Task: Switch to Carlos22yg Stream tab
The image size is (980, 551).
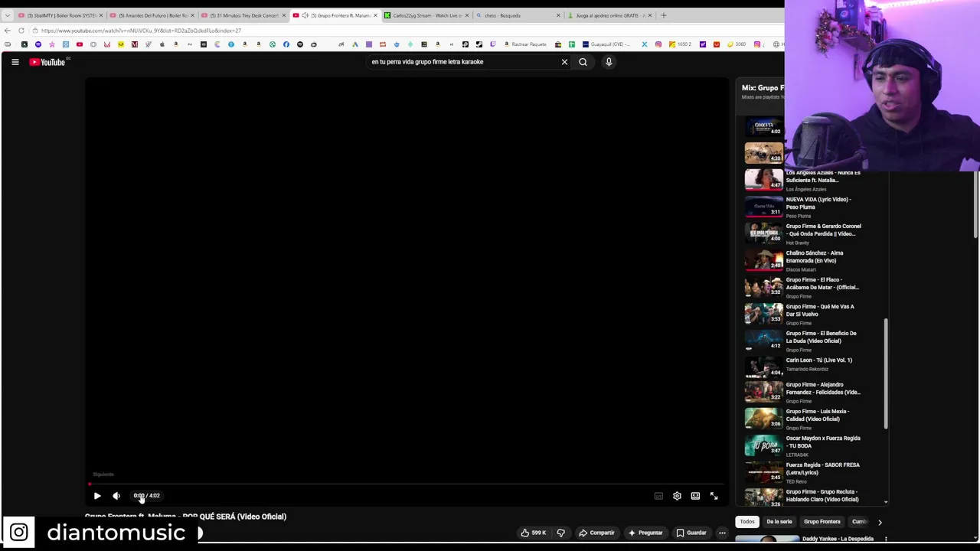Action: click(427, 15)
